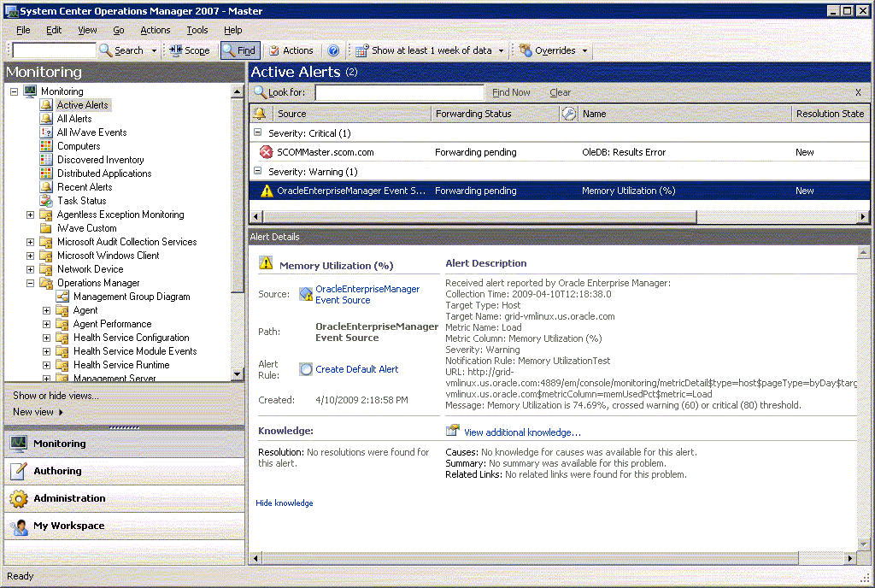This screenshot has height=588, width=875.
Task: Click the View additional knowledge link
Action: tap(521, 432)
